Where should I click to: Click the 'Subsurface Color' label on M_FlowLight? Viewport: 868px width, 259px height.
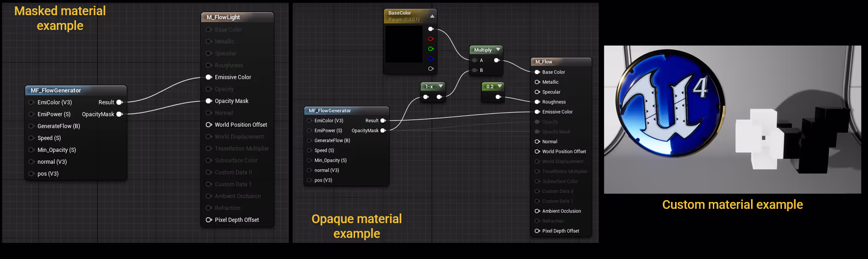coord(236,161)
